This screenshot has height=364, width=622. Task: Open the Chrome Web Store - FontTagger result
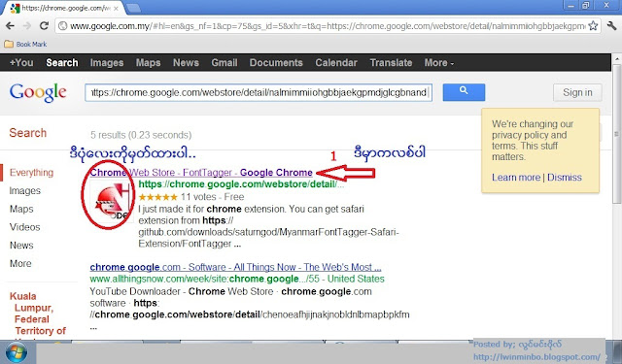[201, 173]
